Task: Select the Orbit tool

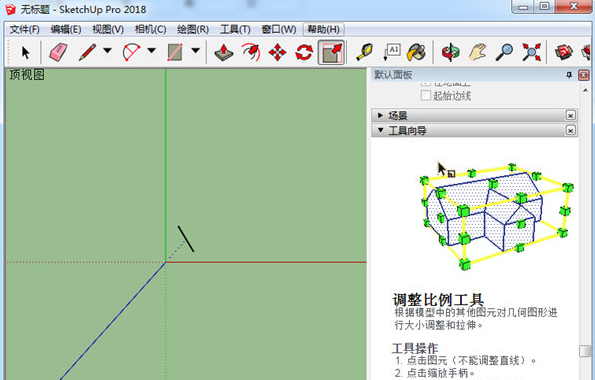Action: (x=450, y=52)
